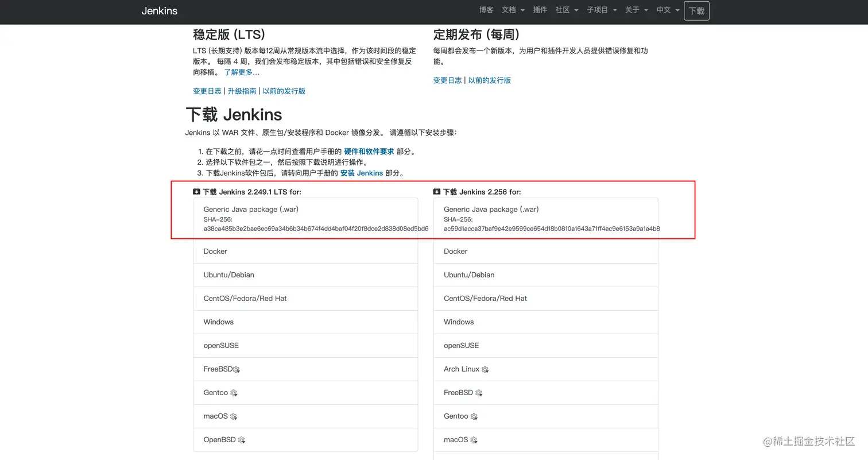Expand the 子项目 dropdown menu
The width and height of the screenshot is (868, 460).
[602, 10]
